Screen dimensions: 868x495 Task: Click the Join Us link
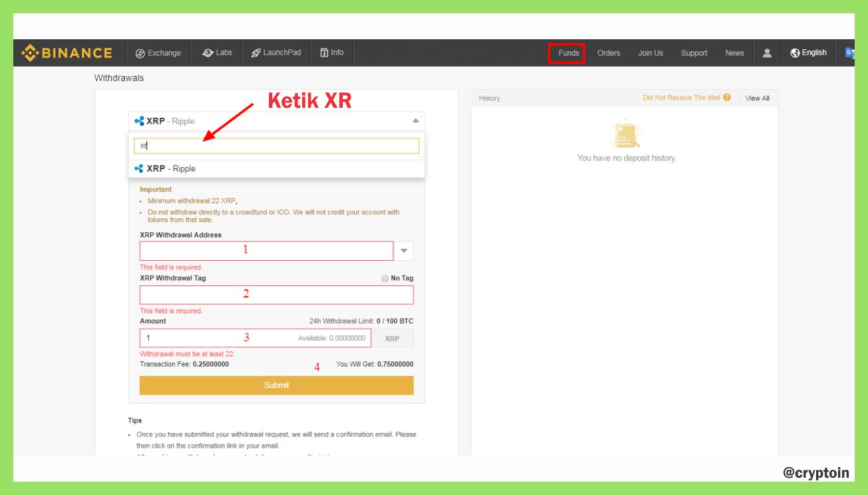click(650, 53)
